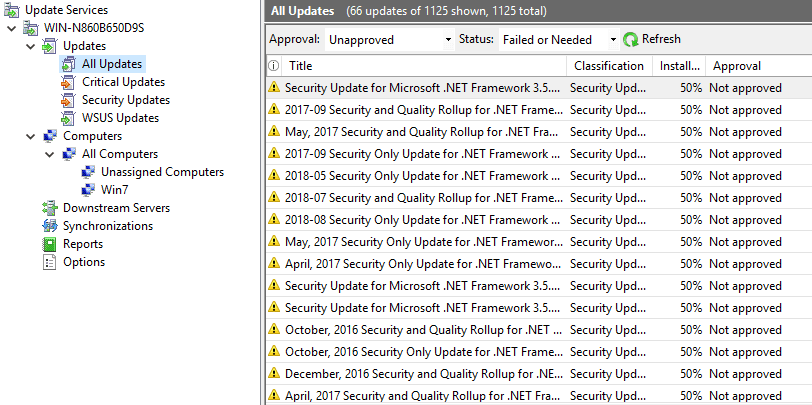Open the Synchronizations node icon
This screenshot has height=405, width=812.
(x=50, y=226)
